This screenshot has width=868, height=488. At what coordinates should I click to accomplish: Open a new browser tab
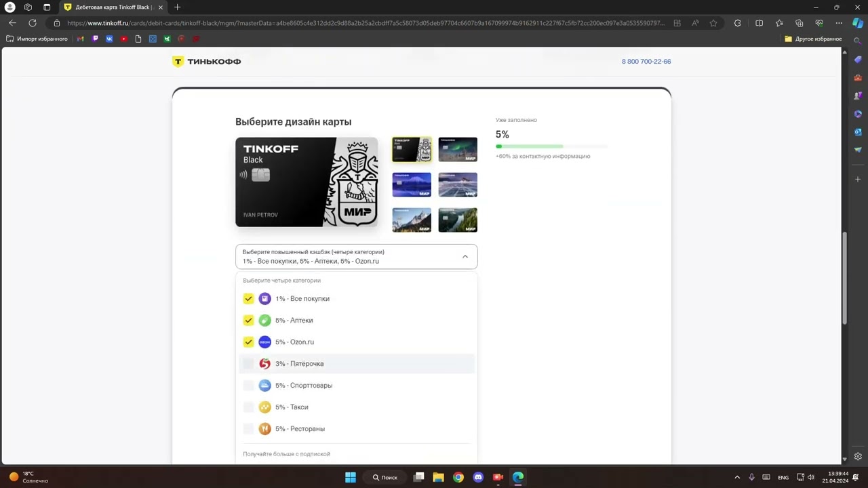pos(177,7)
